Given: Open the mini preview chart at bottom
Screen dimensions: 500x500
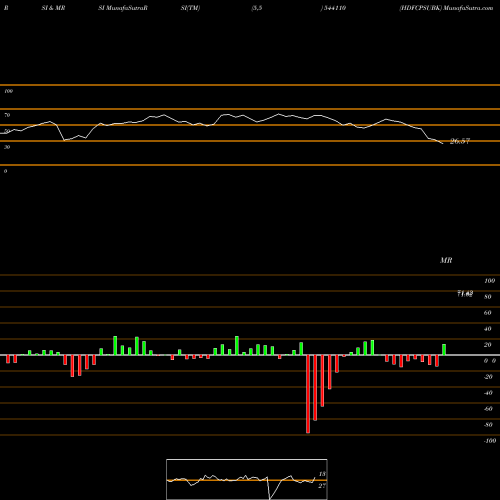Looking at the screenshot, I should click(247, 479).
